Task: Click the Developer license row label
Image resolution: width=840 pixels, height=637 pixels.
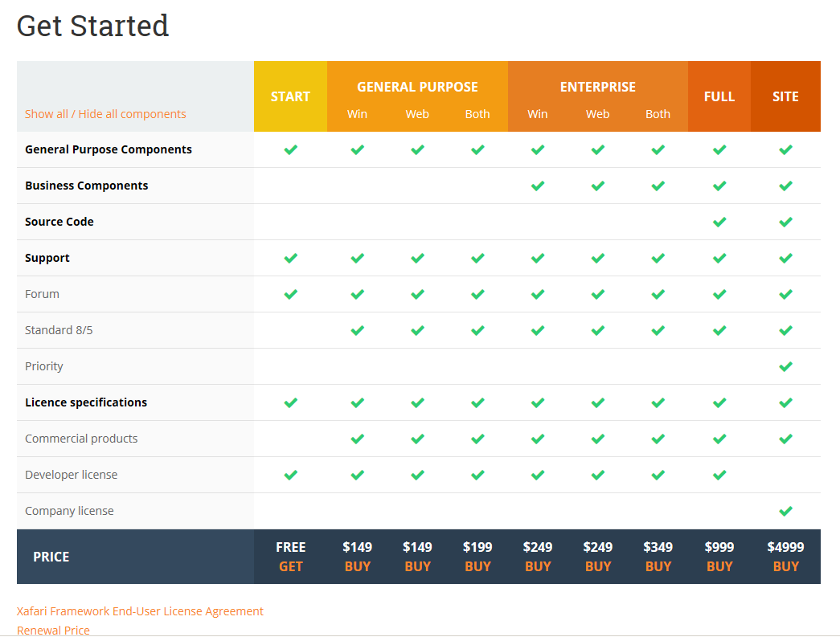Action: pos(71,475)
